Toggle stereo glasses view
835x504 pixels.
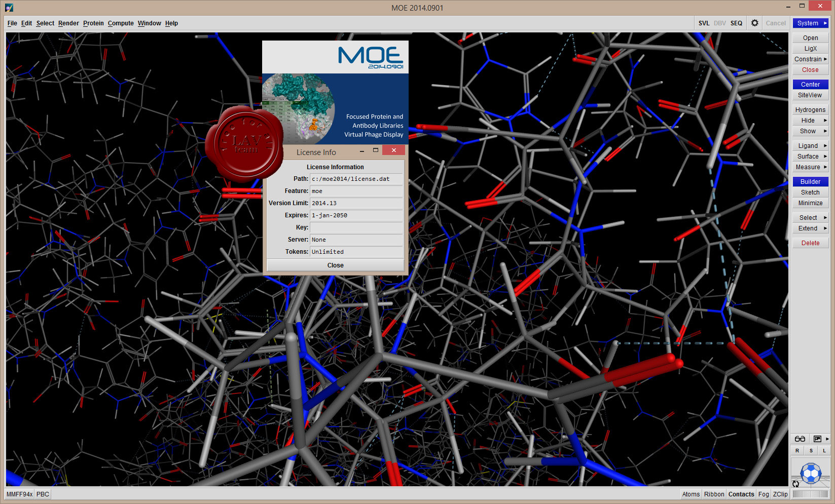(x=800, y=439)
